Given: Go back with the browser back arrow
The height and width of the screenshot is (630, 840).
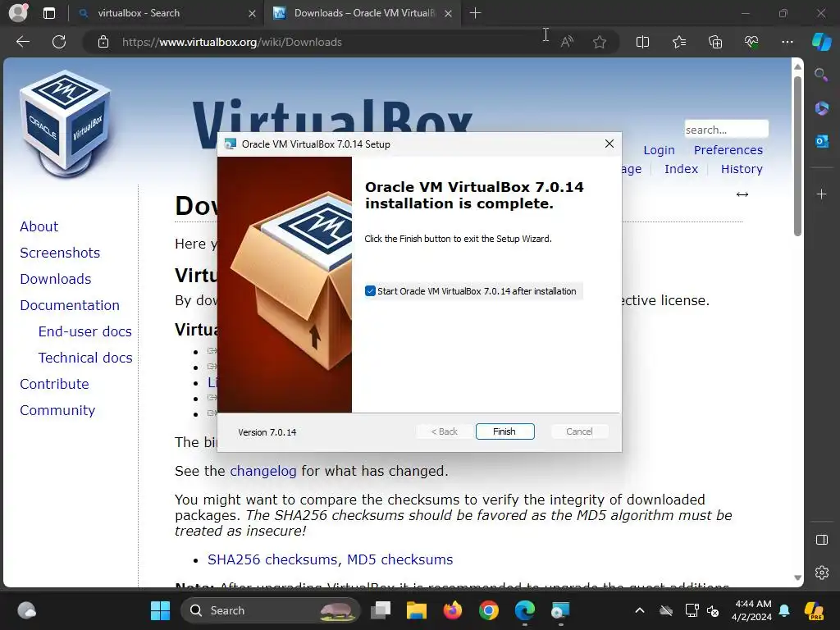Looking at the screenshot, I should click(x=23, y=42).
